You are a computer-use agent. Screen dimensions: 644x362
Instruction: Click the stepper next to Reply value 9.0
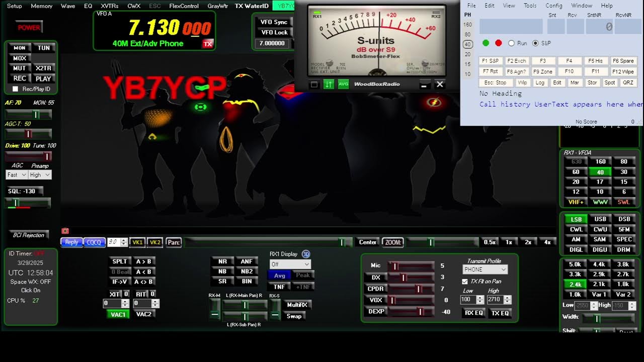click(x=124, y=242)
